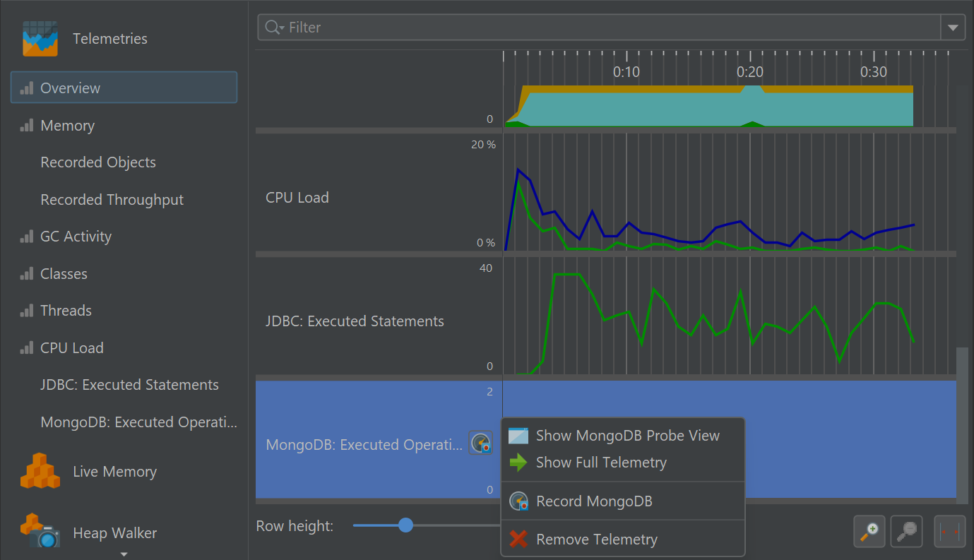Click the MongoDB record probe icon in the row

[x=481, y=443]
